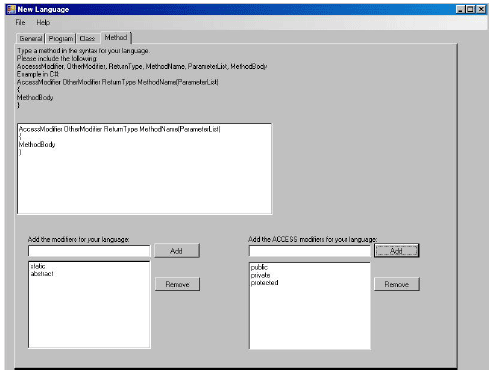493x376 pixels.
Task: Click 'MethodBody' line in the text area
Action: click(x=37, y=144)
